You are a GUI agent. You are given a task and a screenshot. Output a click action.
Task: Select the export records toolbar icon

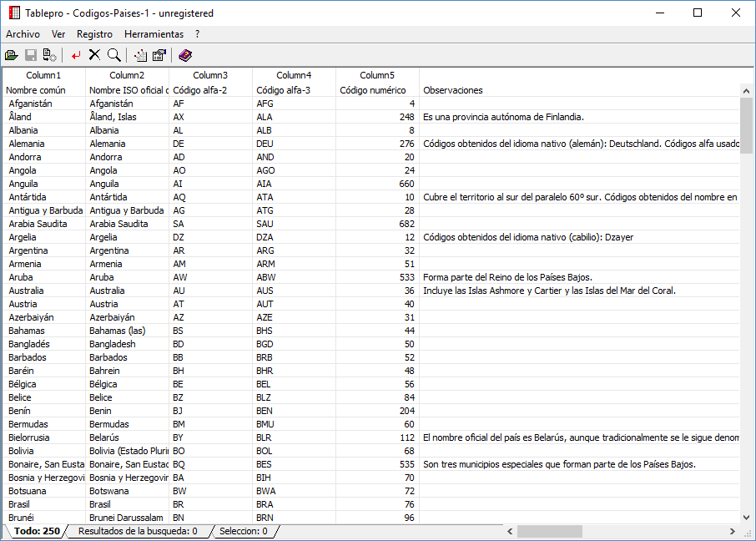pos(50,54)
